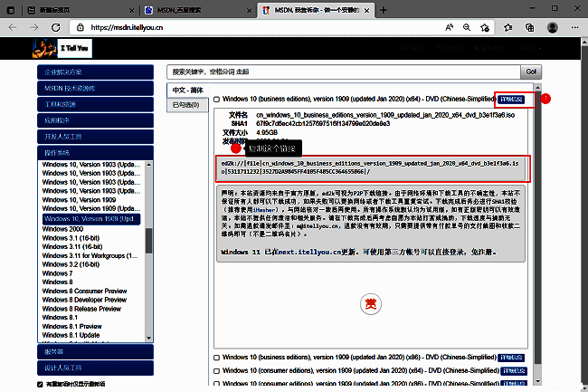Select the MSDN, 我告诉你 browser tab
This screenshot has width=588, height=392.
coord(316,10)
